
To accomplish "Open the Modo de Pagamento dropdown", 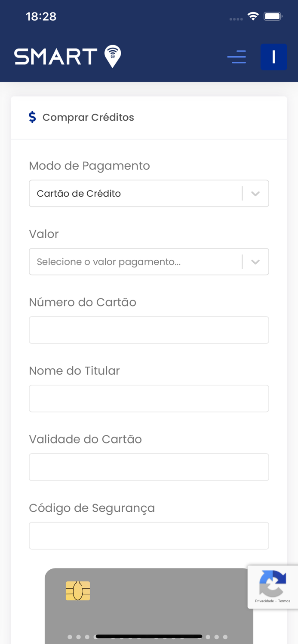I will (x=149, y=193).
